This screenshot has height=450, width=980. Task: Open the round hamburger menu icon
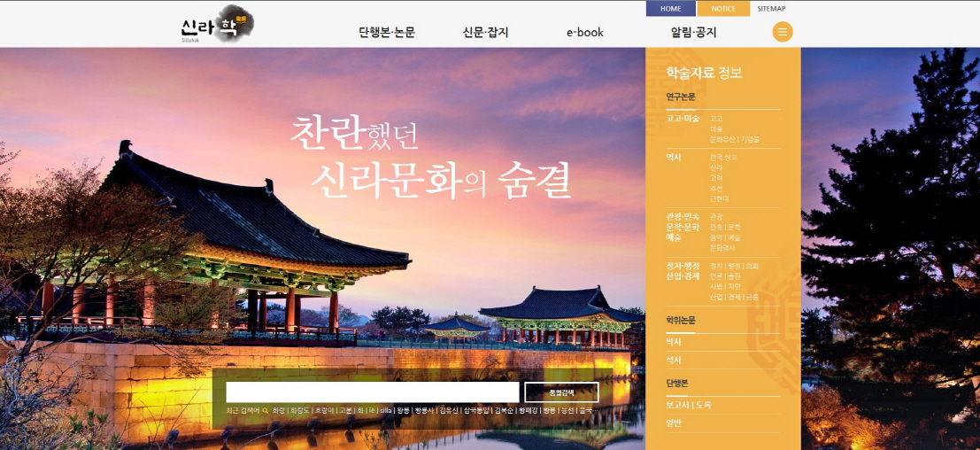pyautogui.click(x=783, y=32)
